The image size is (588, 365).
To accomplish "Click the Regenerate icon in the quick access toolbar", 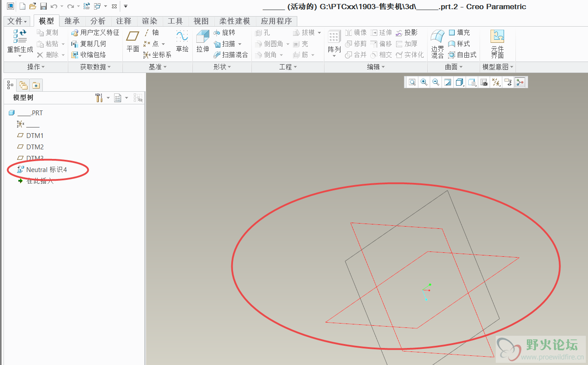I will [x=87, y=6].
